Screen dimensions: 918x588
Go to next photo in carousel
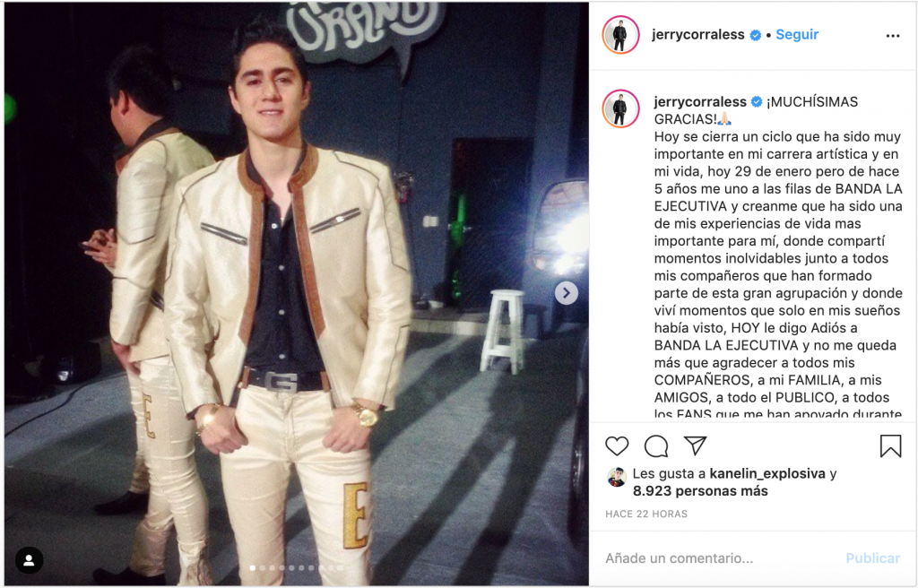click(567, 293)
